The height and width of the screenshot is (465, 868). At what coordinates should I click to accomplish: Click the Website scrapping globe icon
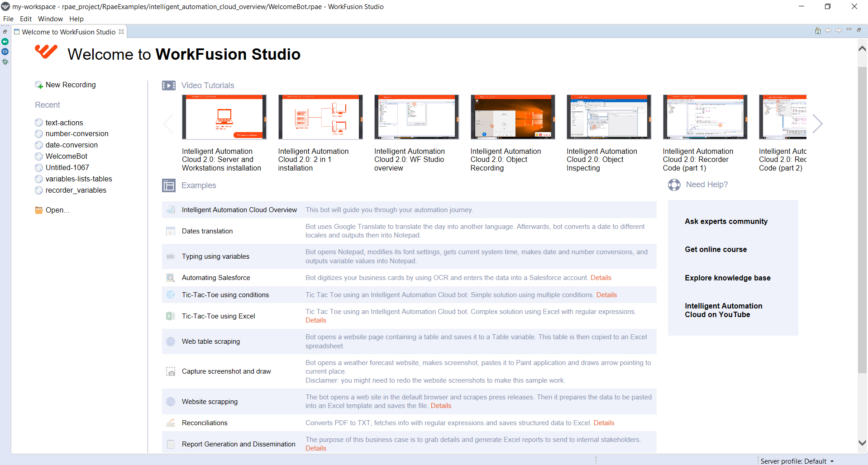pyautogui.click(x=171, y=402)
